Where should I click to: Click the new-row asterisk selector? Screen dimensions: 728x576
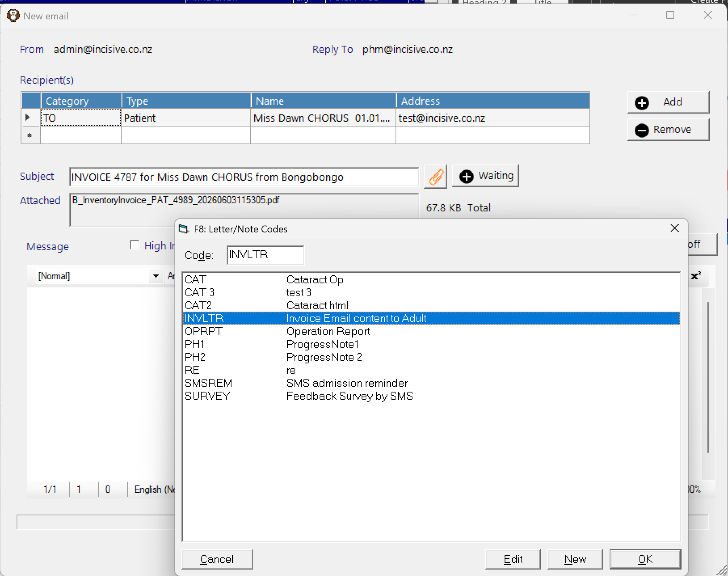(31, 135)
